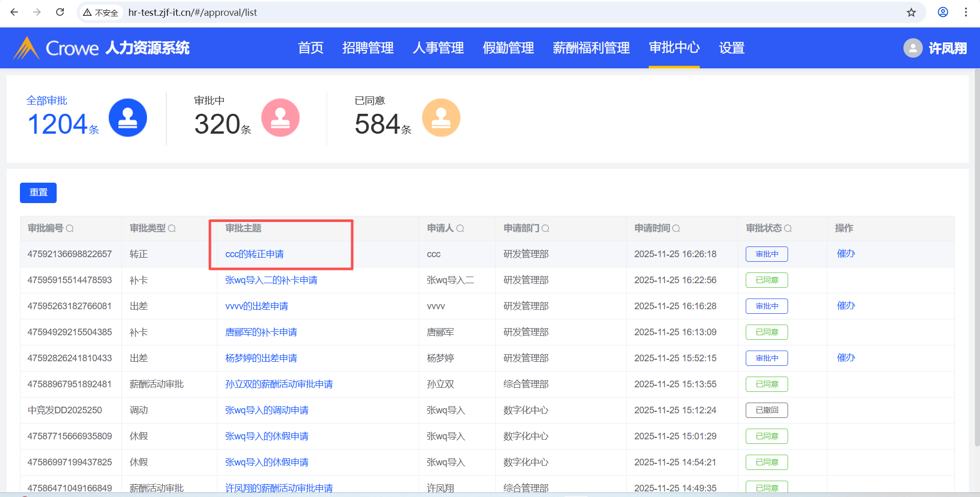Click the blue 全部审批 stamp icon

[128, 117]
